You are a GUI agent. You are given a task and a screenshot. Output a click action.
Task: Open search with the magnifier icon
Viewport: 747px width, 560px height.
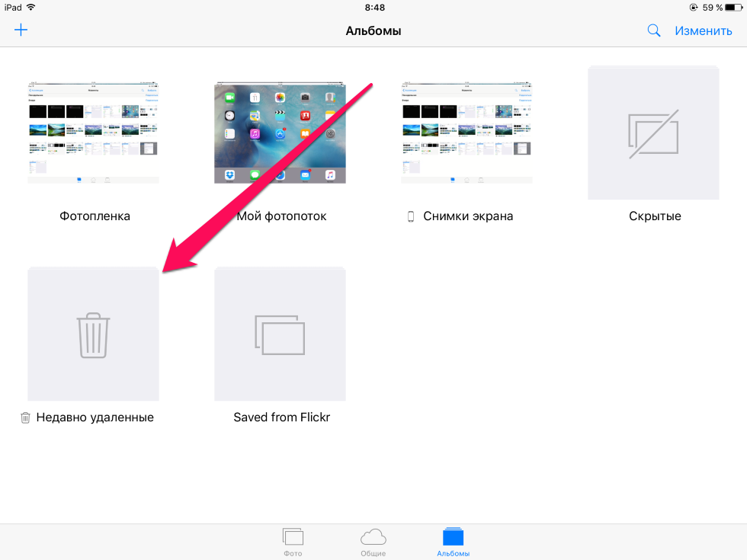pyautogui.click(x=654, y=31)
